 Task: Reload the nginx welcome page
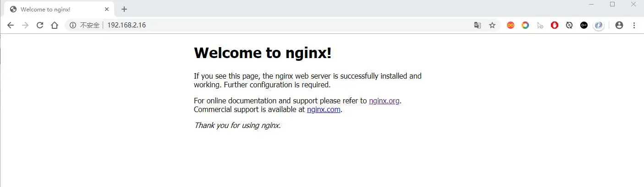pyautogui.click(x=40, y=26)
